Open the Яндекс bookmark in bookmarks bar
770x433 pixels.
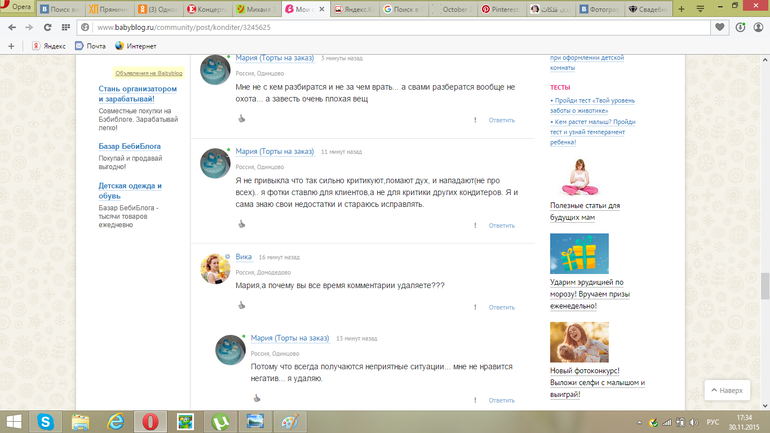(48, 46)
